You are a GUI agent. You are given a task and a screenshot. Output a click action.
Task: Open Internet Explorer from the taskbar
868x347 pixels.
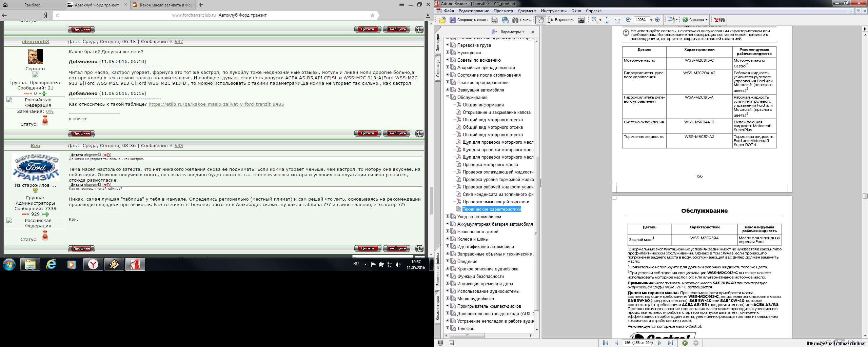51,264
